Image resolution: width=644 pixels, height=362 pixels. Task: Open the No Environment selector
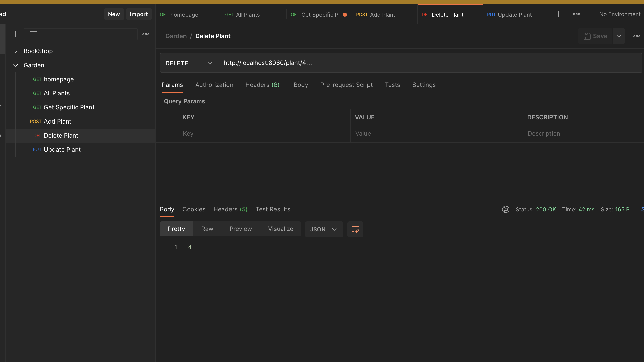(x=620, y=14)
